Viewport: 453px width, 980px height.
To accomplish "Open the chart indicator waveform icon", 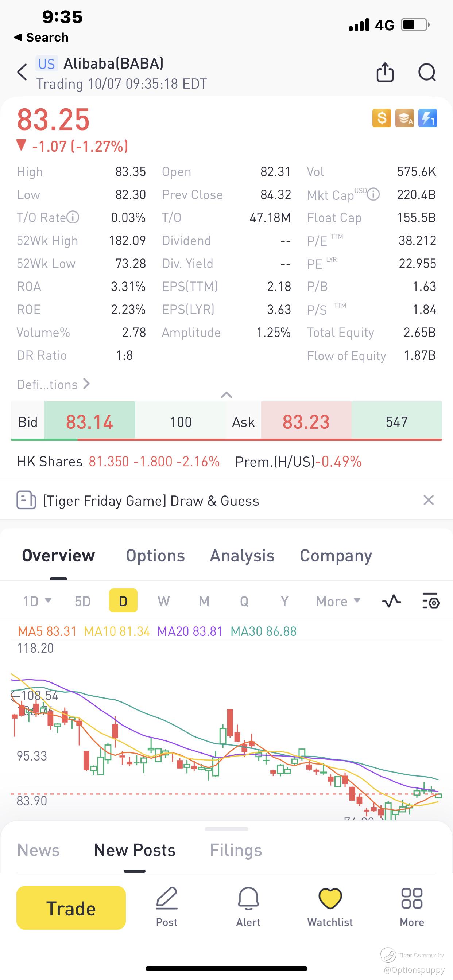I will click(x=391, y=601).
